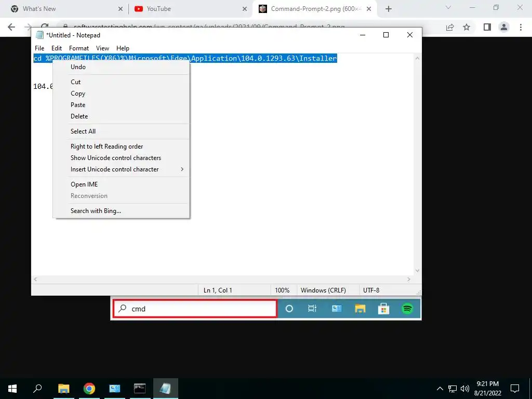Open the Notepad Format menu
The image size is (532, 399).
[x=79, y=48]
